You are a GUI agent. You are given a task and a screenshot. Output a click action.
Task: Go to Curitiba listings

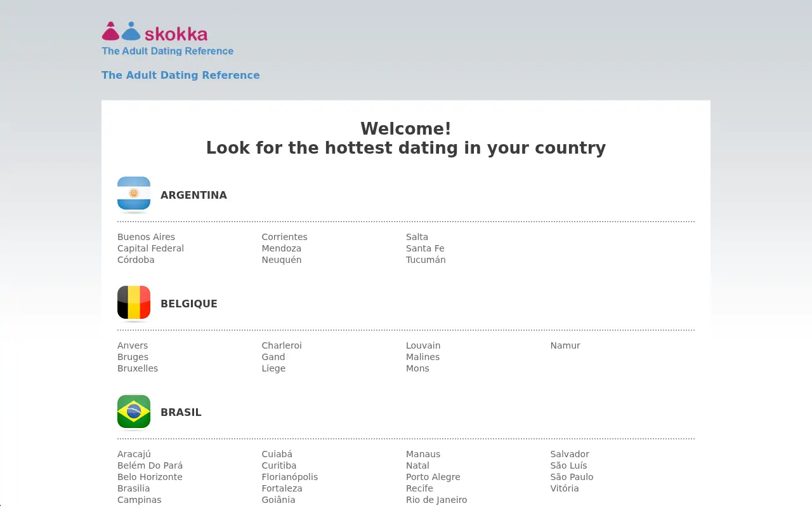click(278, 465)
